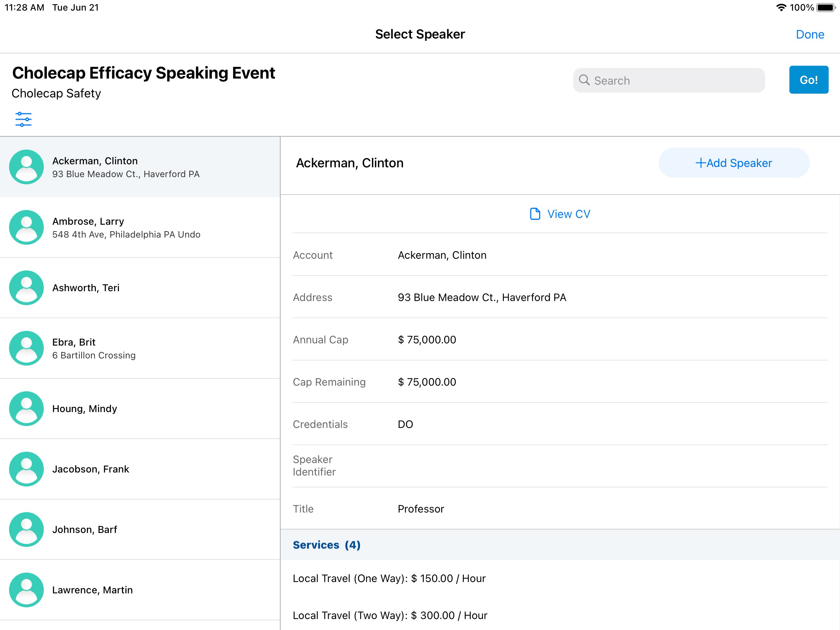Screen dimensions: 840x630
Task: Click Ashworth, Teri's avatar icon
Action: pyautogui.click(x=26, y=287)
